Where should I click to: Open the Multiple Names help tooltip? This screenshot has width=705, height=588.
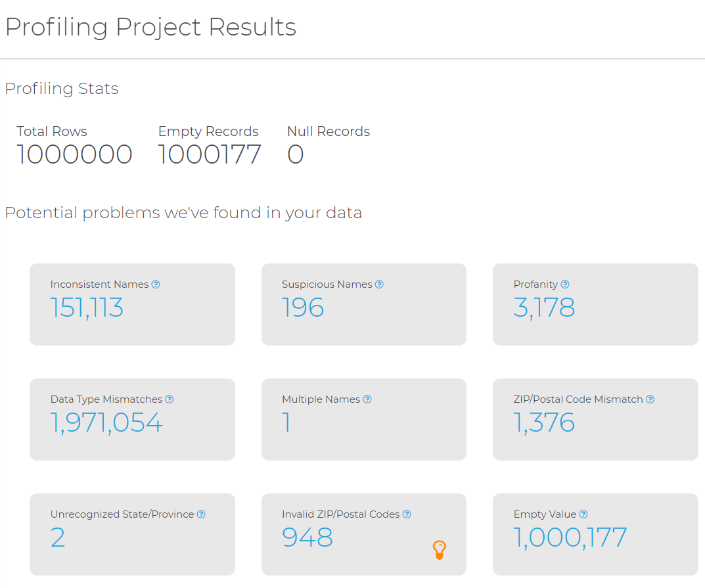(x=367, y=399)
